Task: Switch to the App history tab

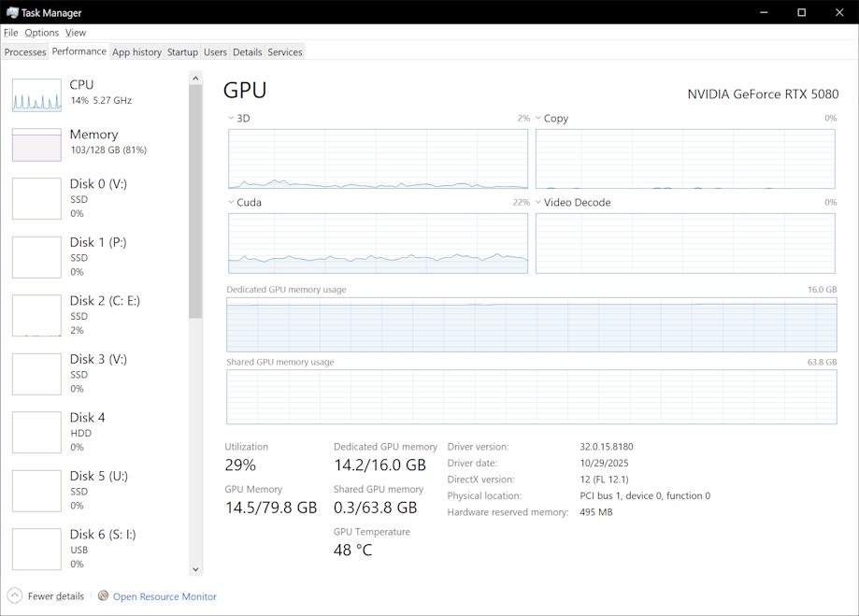Action: click(x=137, y=52)
